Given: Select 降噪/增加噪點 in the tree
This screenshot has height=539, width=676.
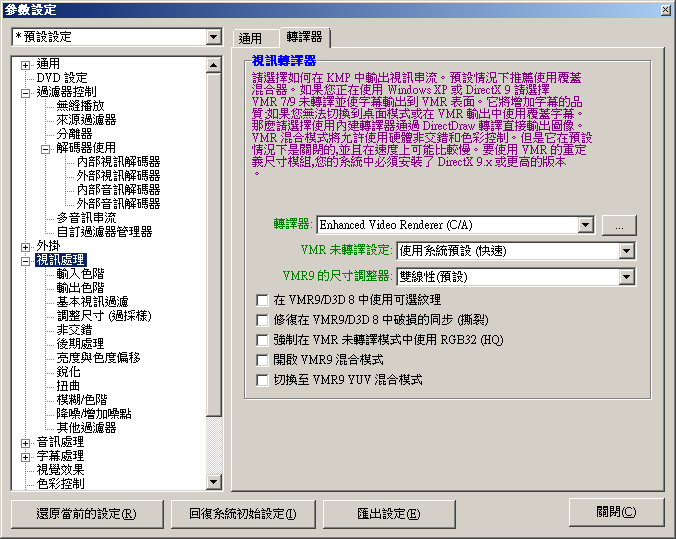Looking at the screenshot, I should tap(94, 414).
